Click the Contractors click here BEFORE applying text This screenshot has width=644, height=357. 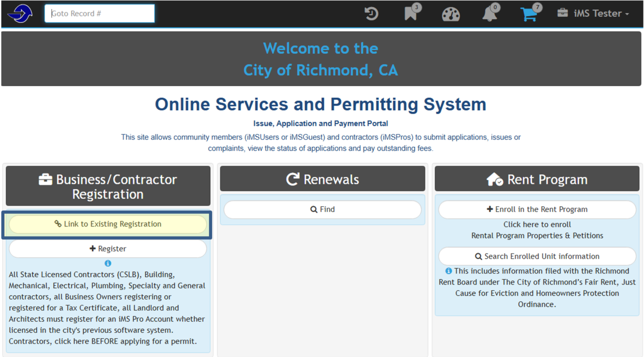pos(103,341)
